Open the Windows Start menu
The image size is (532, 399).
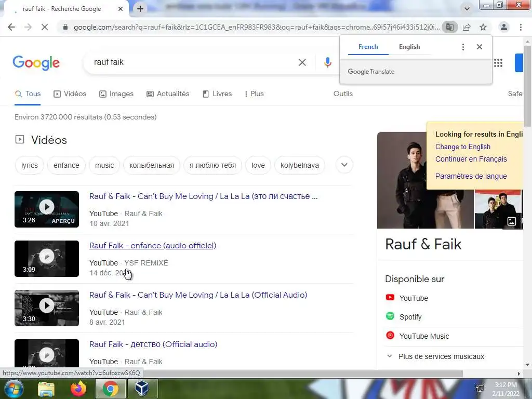click(13, 389)
